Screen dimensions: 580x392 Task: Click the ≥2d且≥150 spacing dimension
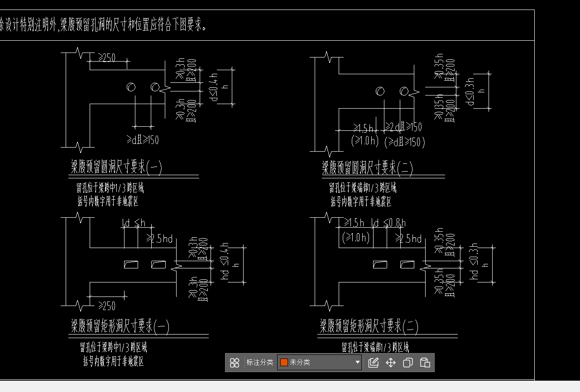tap(403, 127)
